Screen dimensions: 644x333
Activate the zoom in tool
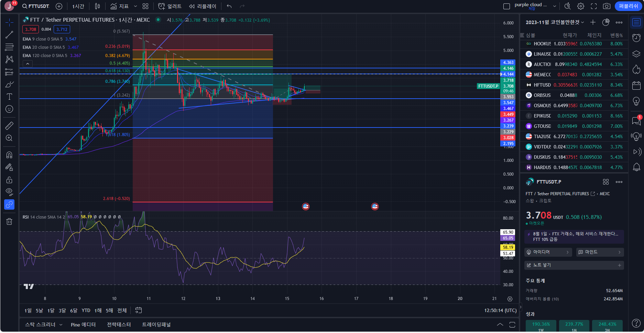[x=9, y=138]
